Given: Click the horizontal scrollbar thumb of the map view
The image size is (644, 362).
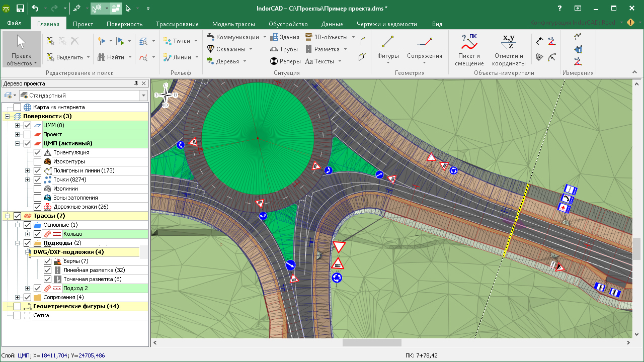Looking at the screenshot, I should tap(372, 342).
